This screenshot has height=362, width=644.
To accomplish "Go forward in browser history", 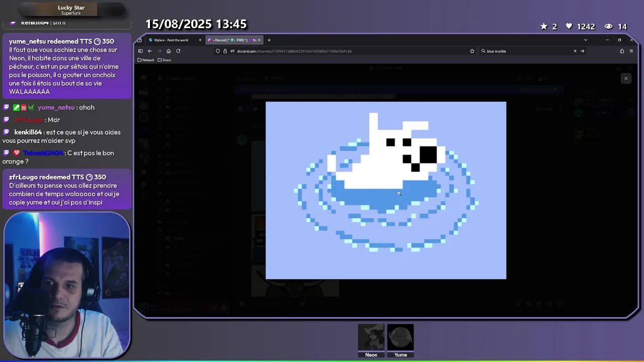I will coord(159,51).
